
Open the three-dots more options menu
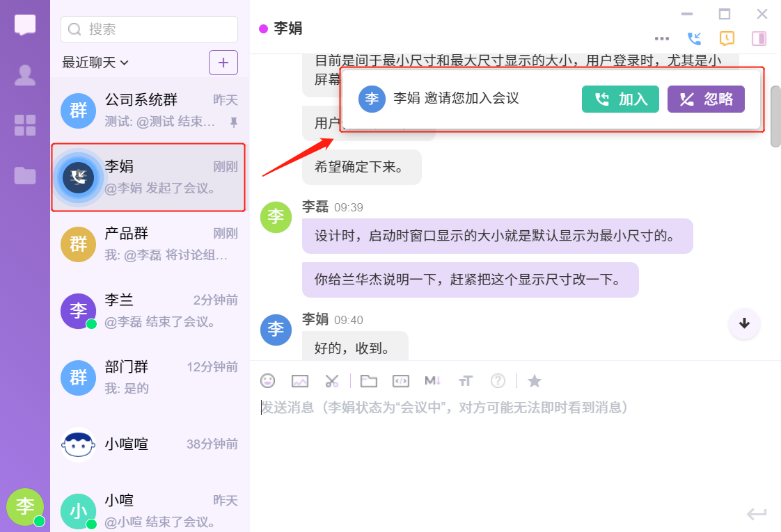[x=662, y=38]
